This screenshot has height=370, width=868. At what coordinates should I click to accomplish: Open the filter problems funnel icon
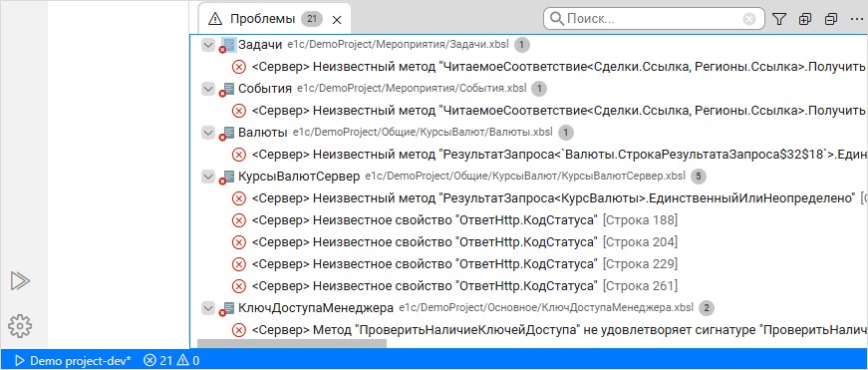point(779,19)
